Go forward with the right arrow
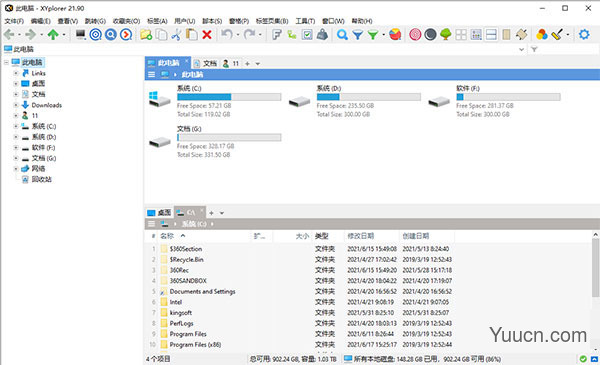This screenshot has height=365, width=600. 31,35
